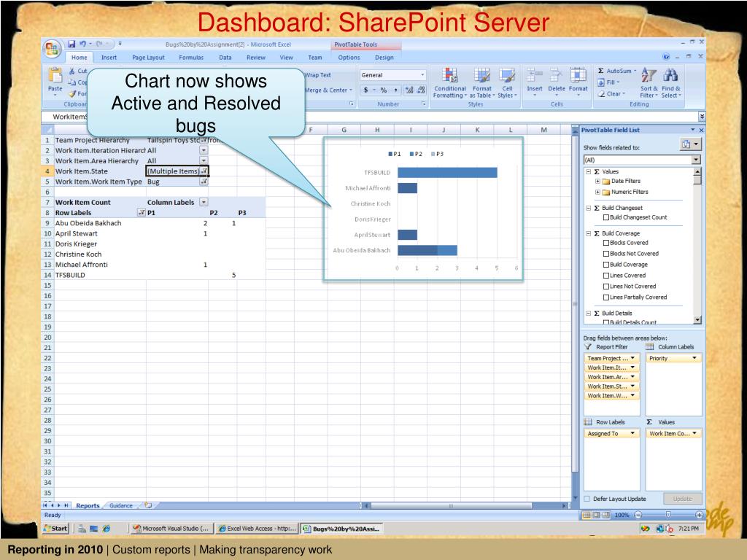
Task: Check Build Changeset Count field
Action: [606, 217]
